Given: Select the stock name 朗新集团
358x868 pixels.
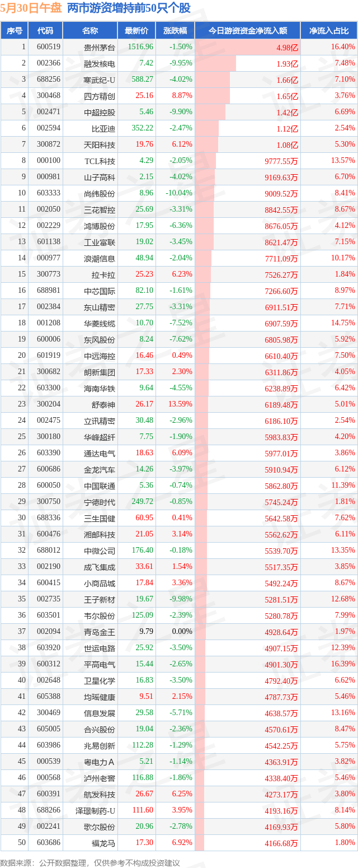Looking at the screenshot, I should click(x=100, y=372).
